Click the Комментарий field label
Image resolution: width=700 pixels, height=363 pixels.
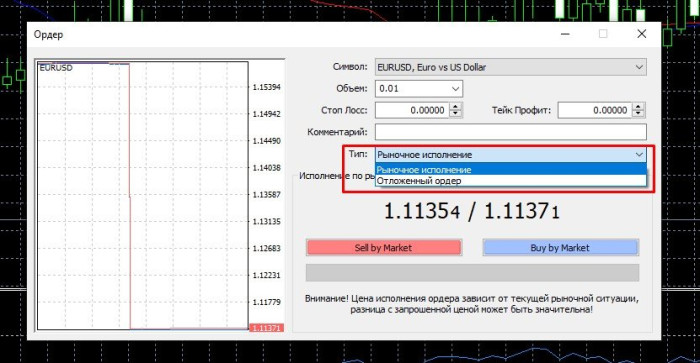pyautogui.click(x=337, y=132)
